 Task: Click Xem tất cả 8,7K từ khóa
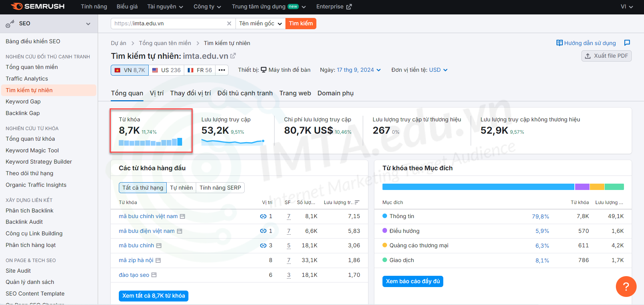(154, 296)
